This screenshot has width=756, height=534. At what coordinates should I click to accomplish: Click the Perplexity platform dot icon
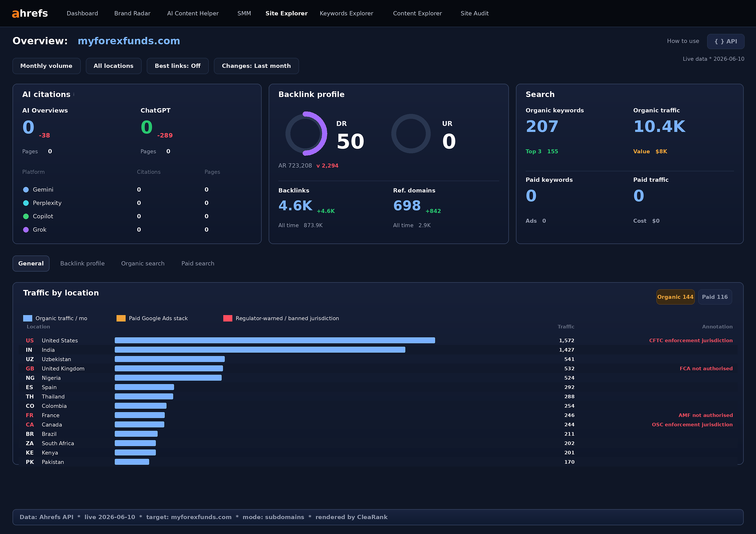tap(26, 203)
